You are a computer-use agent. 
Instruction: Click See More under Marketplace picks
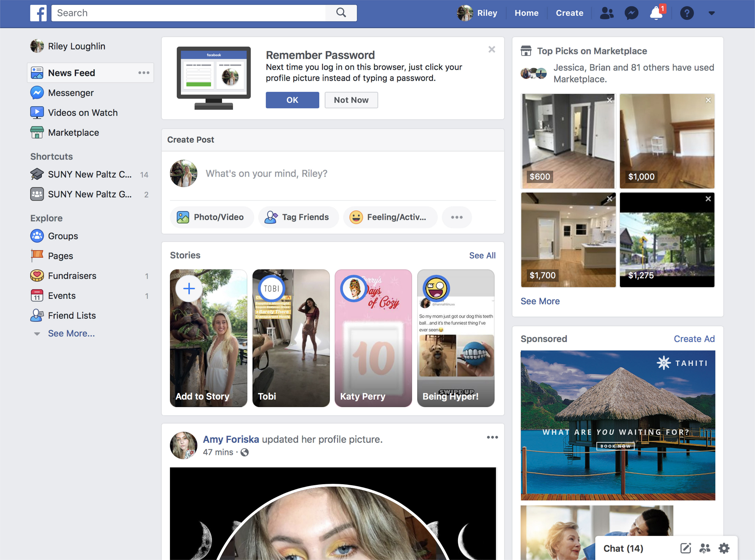pos(540,301)
